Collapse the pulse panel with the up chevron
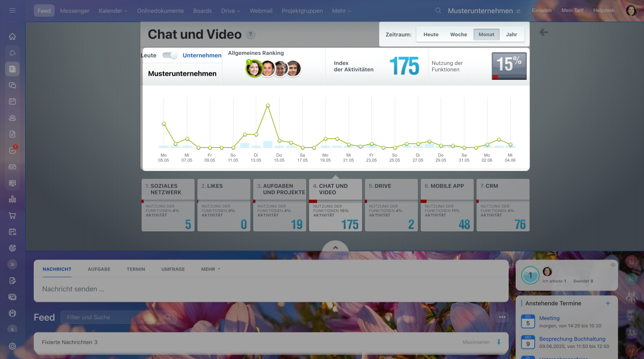 (336, 247)
